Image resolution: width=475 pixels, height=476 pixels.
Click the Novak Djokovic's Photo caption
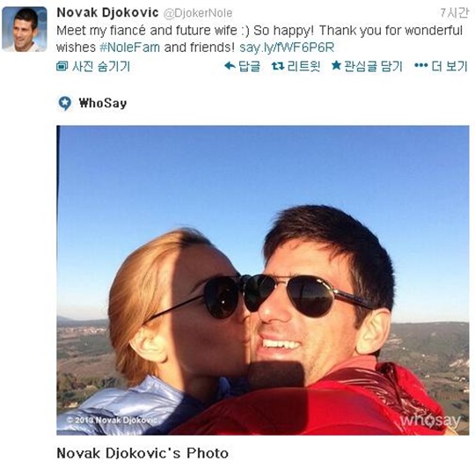point(142,453)
